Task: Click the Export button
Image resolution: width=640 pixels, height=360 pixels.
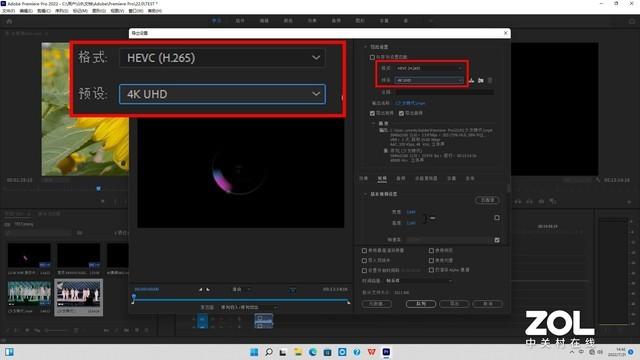Action: pos(454,304)
